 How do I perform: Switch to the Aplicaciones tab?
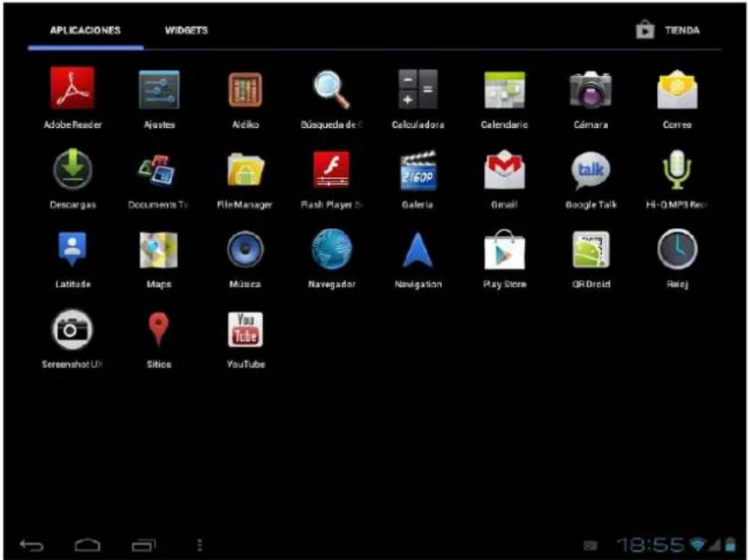click(86, 30)
